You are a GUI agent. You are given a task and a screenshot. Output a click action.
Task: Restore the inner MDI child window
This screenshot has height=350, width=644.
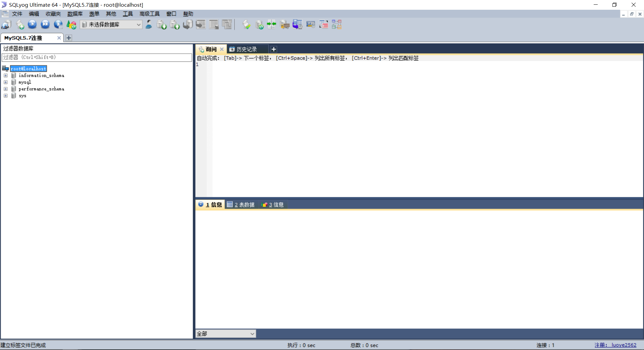click(632, 14)
